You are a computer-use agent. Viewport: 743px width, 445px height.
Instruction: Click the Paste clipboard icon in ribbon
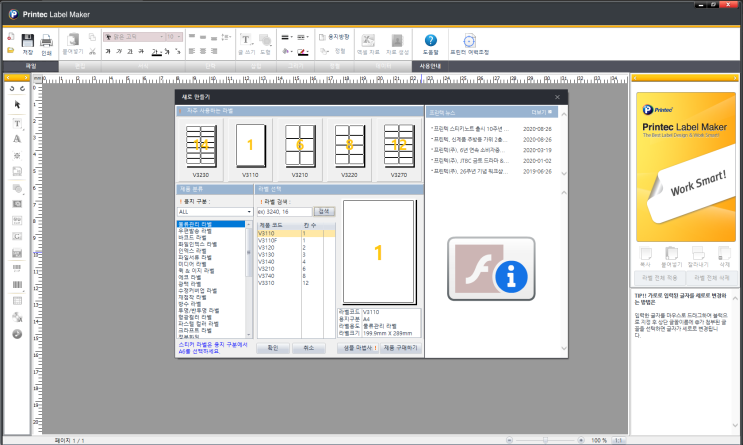73,40
